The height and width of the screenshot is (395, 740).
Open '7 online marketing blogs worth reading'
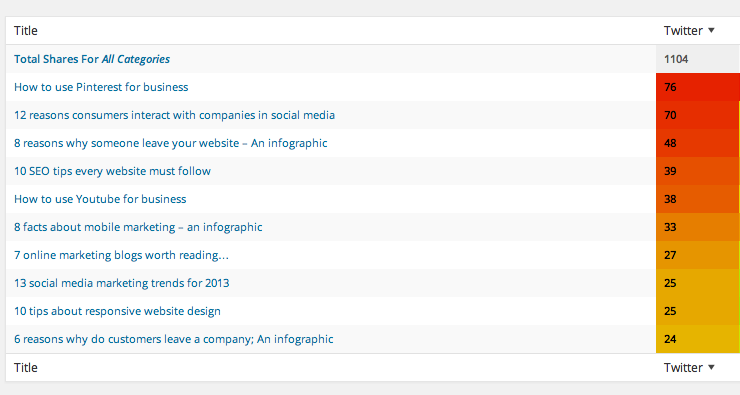point(121,255)
